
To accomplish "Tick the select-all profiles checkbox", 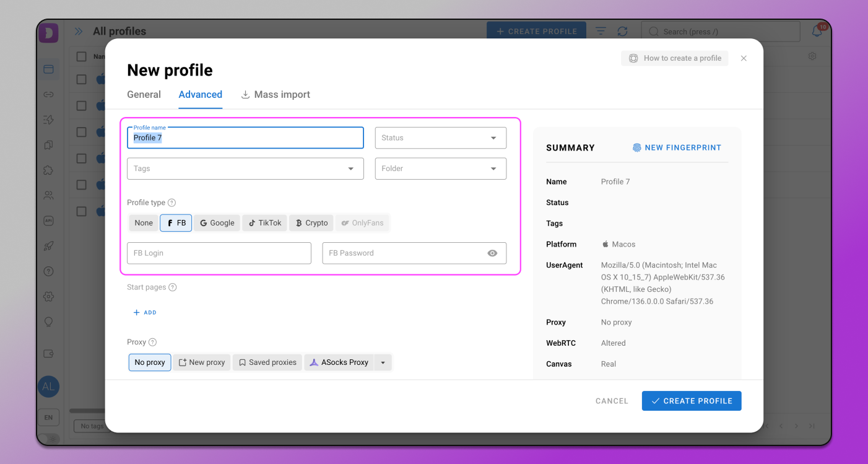I will 81,56.
